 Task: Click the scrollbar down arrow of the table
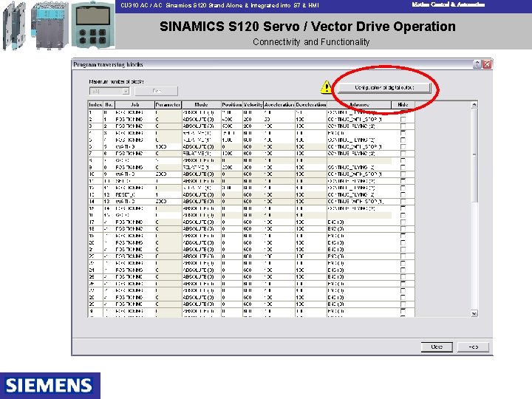[474, 313]
